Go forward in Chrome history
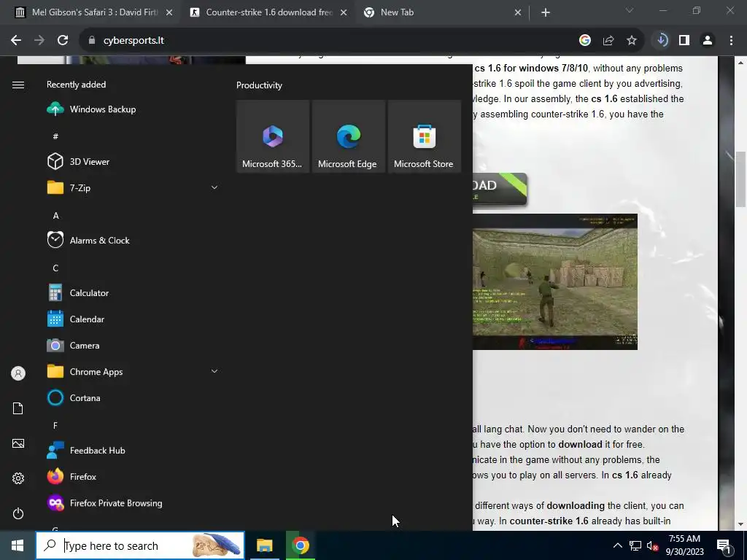Image resolution: width=747 pixels, height=560 pixels. pos(39,41)
